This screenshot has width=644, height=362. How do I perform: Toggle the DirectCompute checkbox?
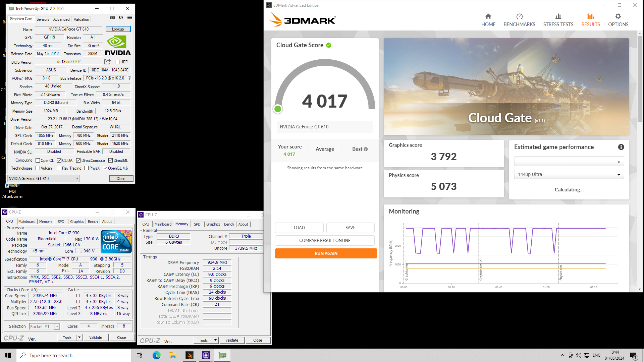click(78, 161)
